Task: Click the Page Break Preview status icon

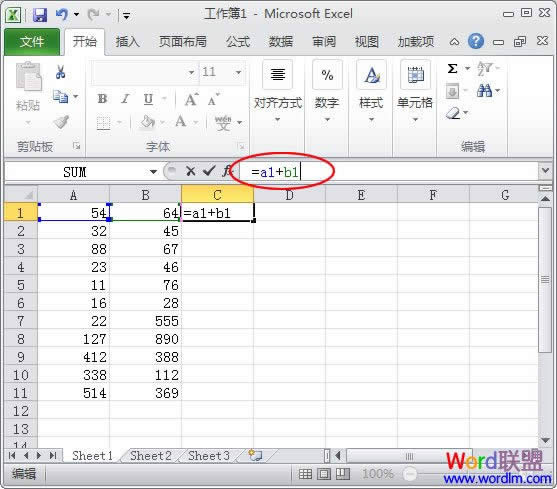Action: pyautogui.click(x=343, y=474)
